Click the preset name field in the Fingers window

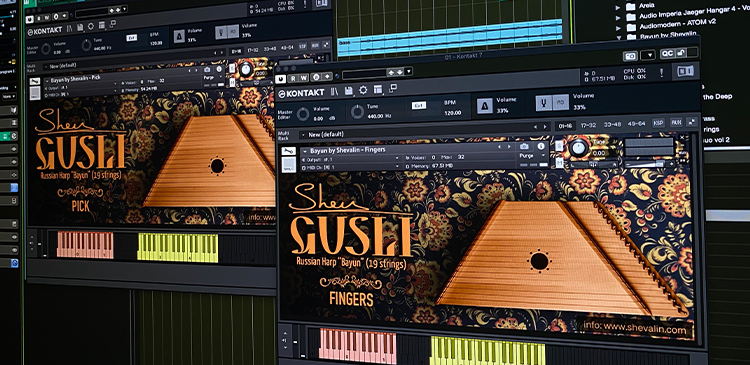[x=364, y=74]
